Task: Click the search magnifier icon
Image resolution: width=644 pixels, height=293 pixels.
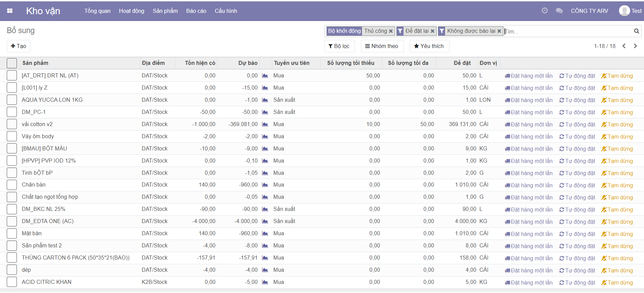Action: (x=636, y=31)
